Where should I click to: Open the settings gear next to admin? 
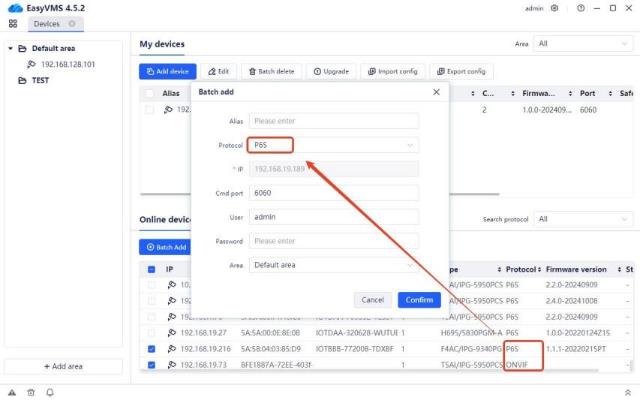(x=555, y=8)
